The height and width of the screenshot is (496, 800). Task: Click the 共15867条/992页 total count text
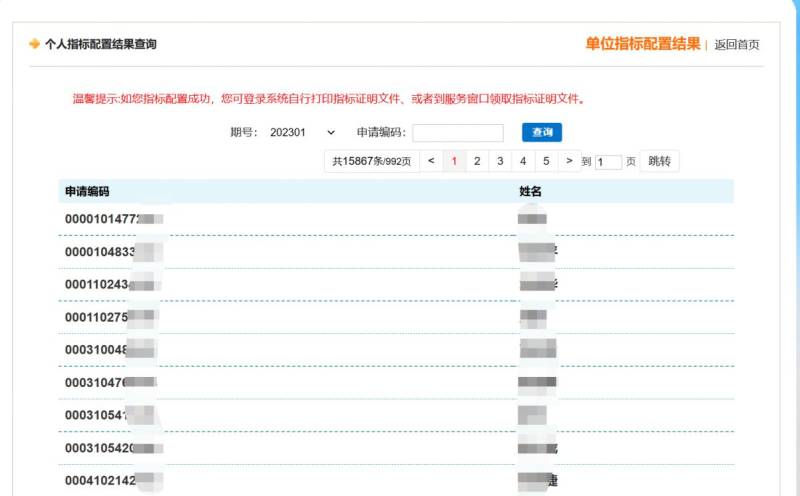click(x=371, y=161)
